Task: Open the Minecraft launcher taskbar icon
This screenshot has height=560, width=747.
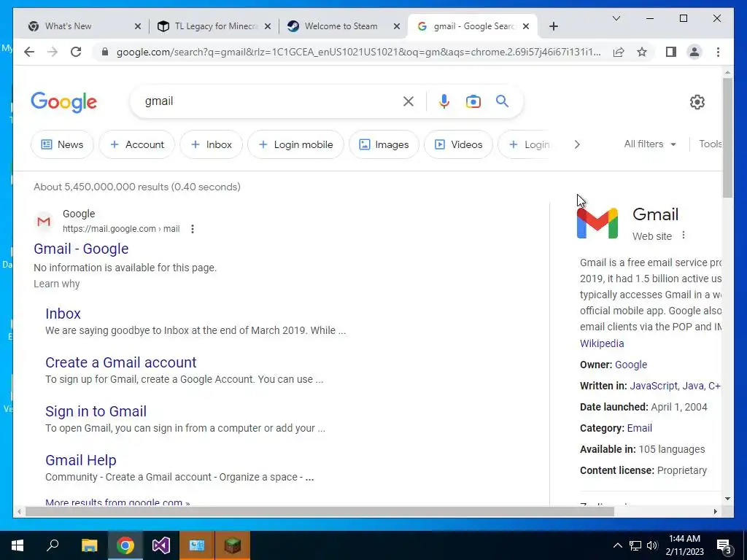Action: (233, 545)
